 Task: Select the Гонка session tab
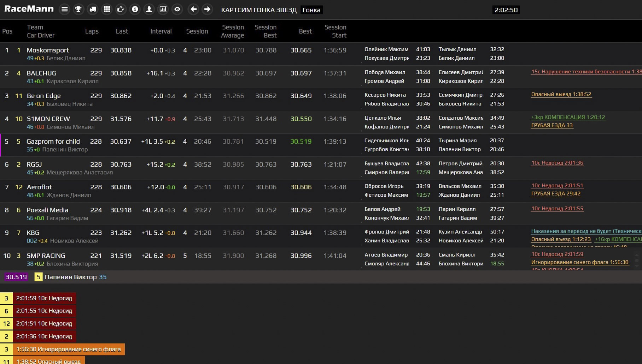point(311,10)
